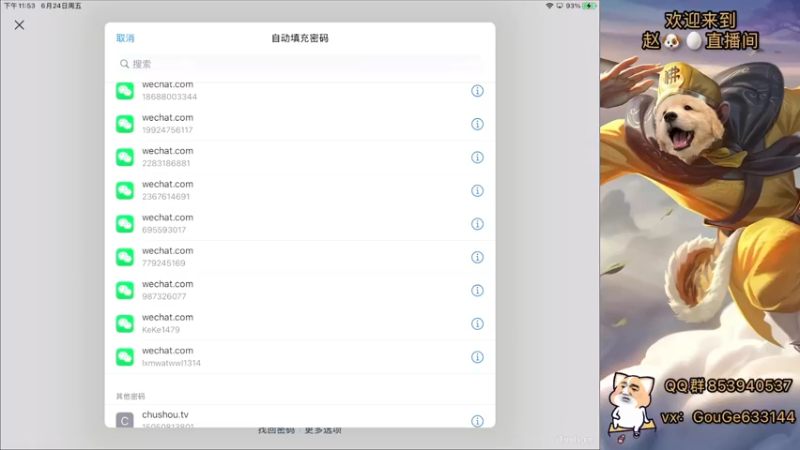
Task: Tap the chushou.tv gray C icon
Action: click(124, 420)
